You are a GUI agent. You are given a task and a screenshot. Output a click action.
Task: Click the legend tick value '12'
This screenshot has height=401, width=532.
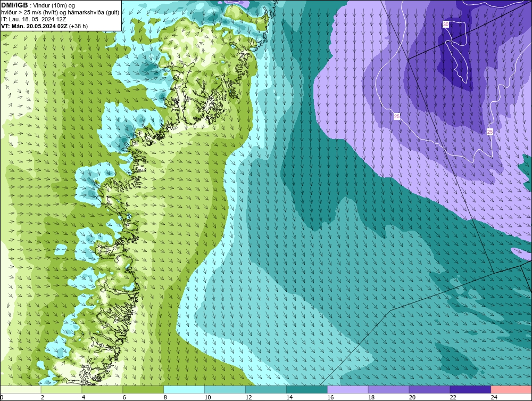(248, 397)
